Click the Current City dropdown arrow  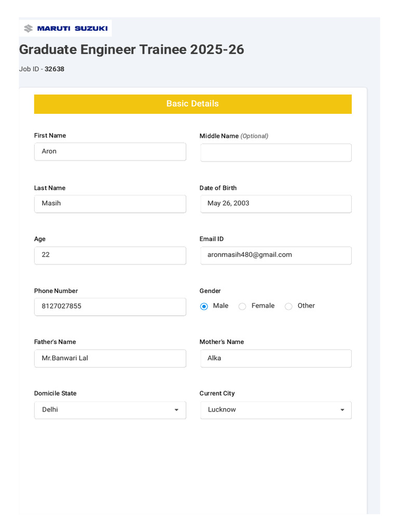click(342, 410)
